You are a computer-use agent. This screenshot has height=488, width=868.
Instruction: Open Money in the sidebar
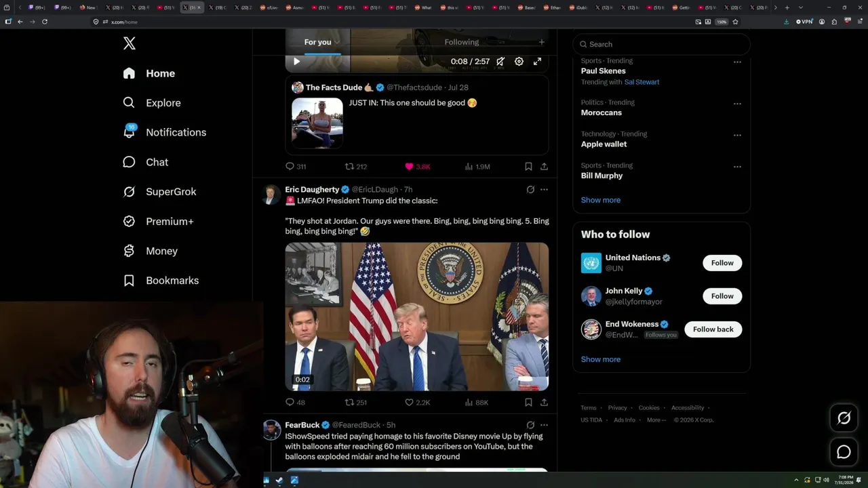tap(151, 251)
